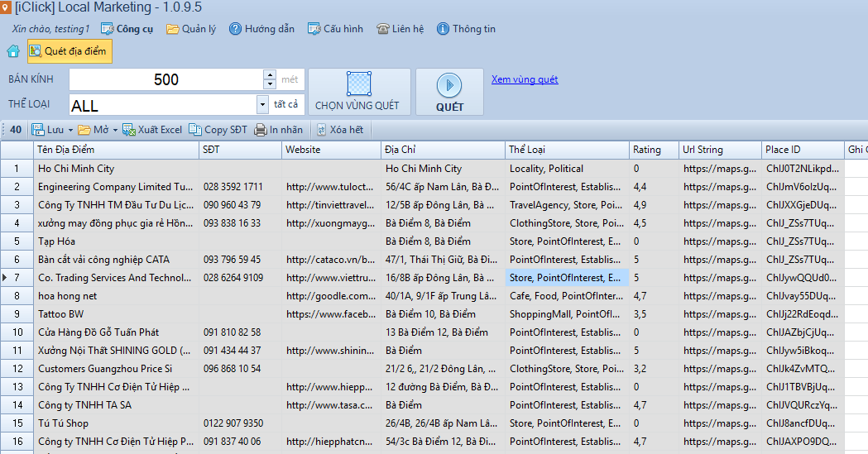Click the Ho Chi Minh City name cell

point(116,169)
